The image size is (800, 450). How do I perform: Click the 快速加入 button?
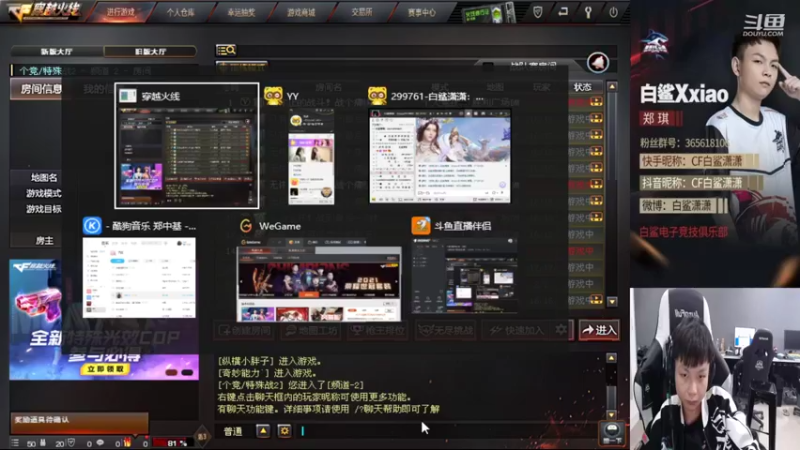click(518, 331)
